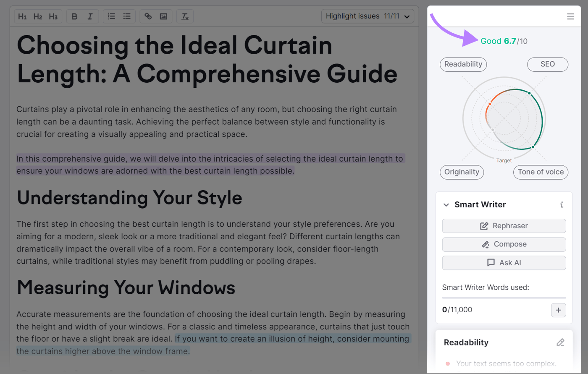Insert a bulleted list

(127, 16)
